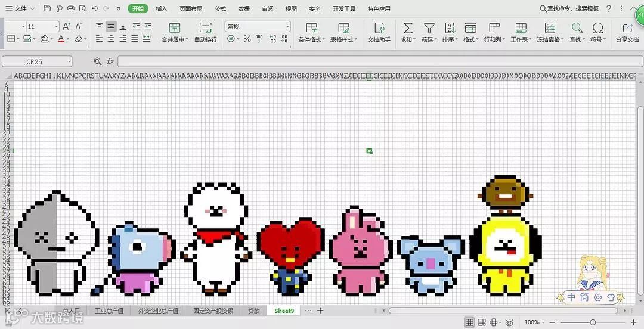This screenshot has height=329, width=644.
Task: Click the increase decimal places icon
Action: click(x=273, y=39)
